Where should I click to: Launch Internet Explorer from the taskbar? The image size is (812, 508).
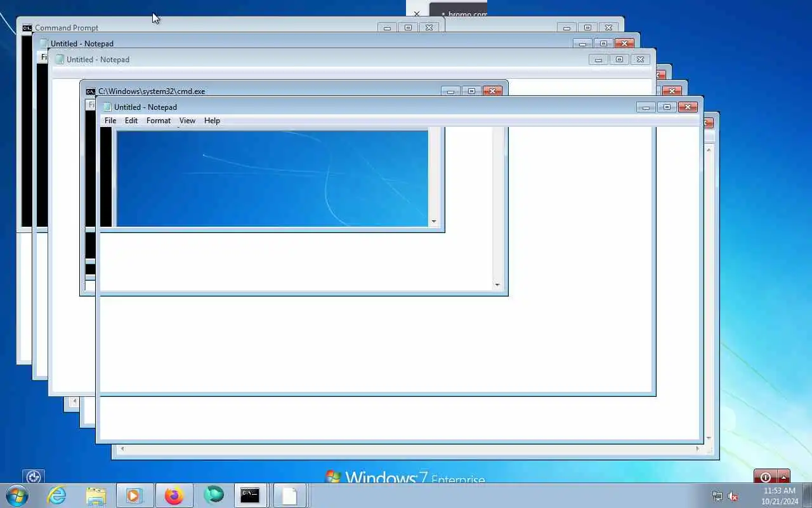click(x=57, y=495)
